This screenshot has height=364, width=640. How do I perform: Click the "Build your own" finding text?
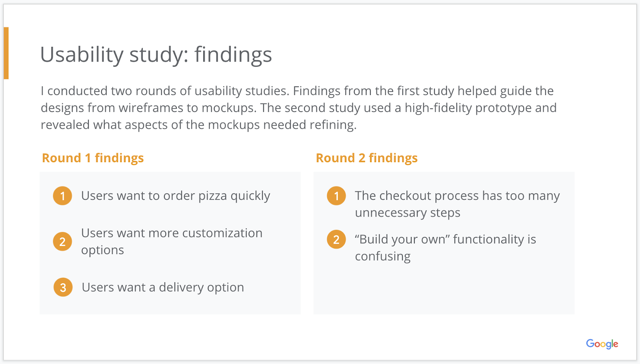point(445,247)
